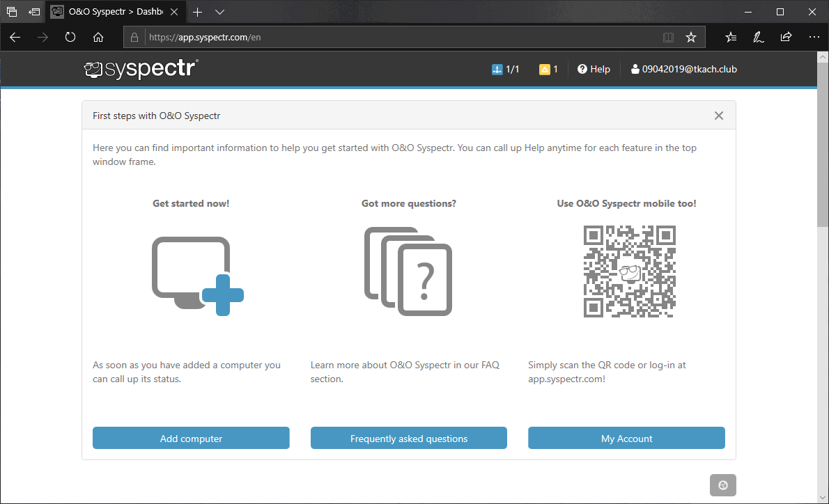Open the 09042019@tkach.club account menu
Viewport: 829px width, 504px height.
click(x=683, y=69)
